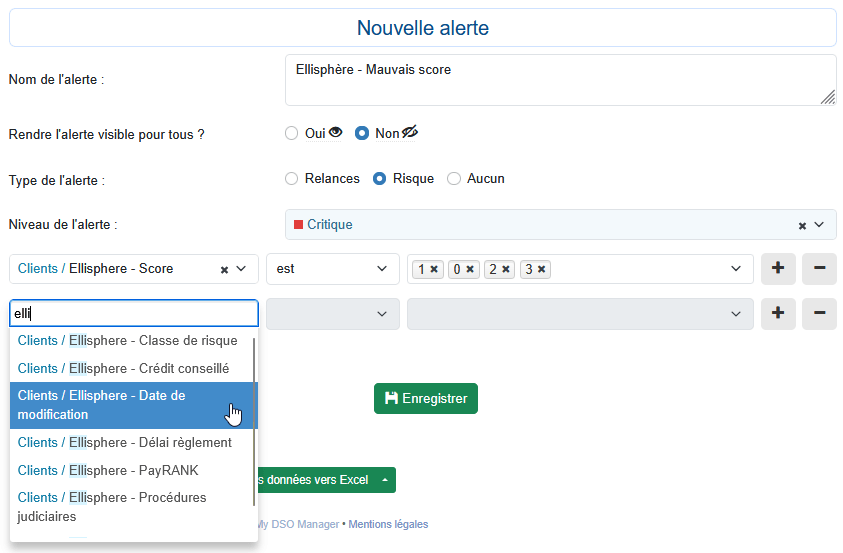Click the red Critique level color square

298,225
